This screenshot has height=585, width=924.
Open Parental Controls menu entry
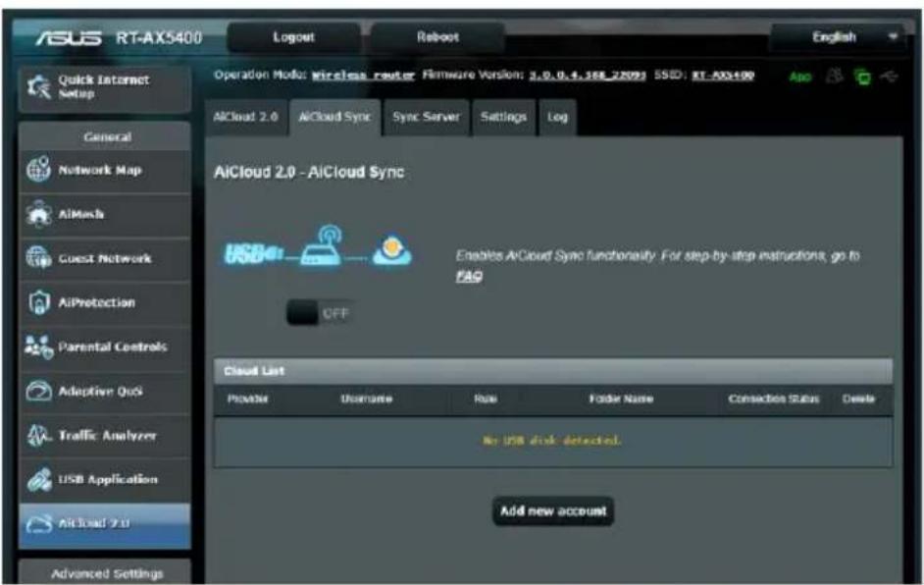click(105, 346)
